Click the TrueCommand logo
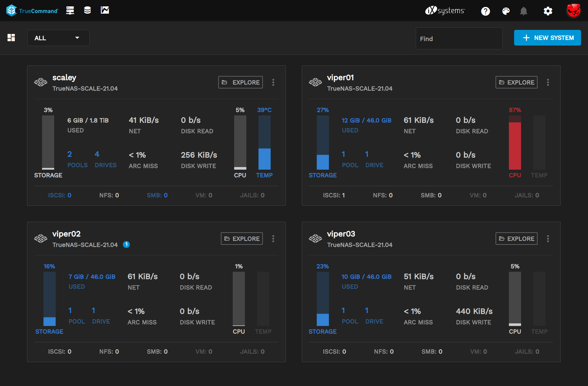The height and width of the screenshot is (386, 588). click(32, 11)
